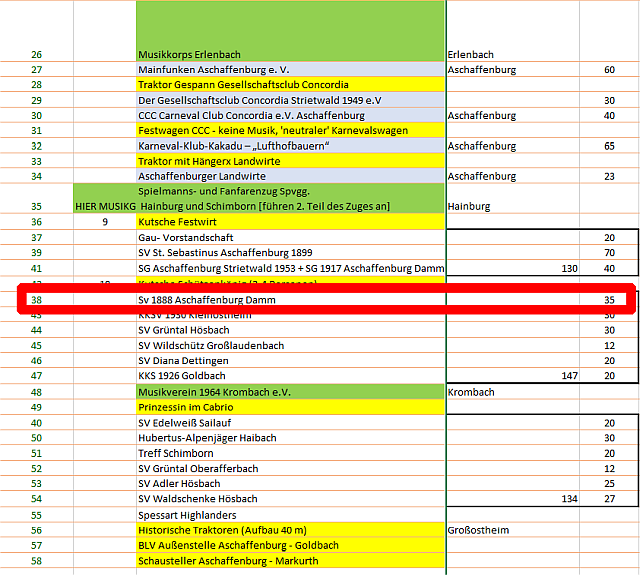Click the number cell '40' beside SV Edelweiß Sailauf
This screenshot has width=640, height=575.
pyautogui.click(x=37, y=422)
